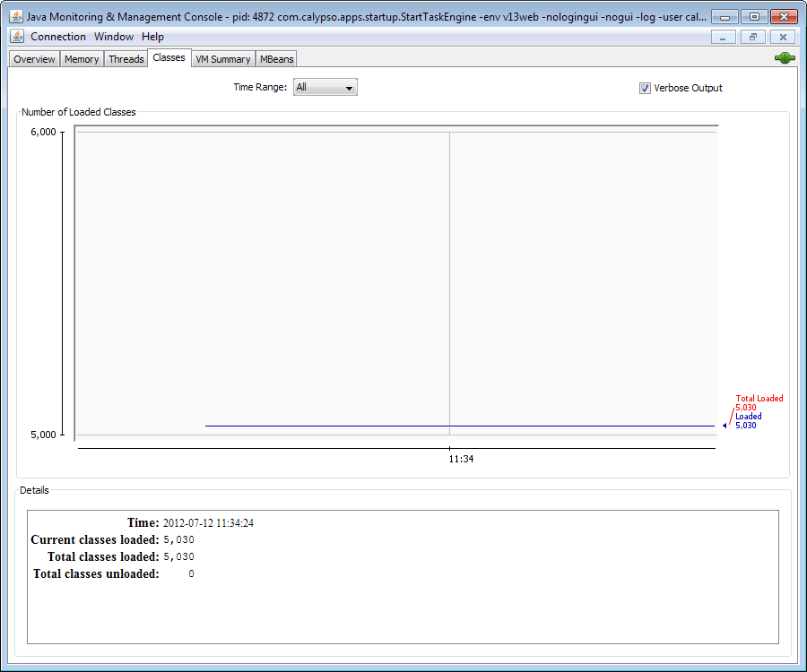Close the main console window
The image size is (807, 672).
(785, 17)
